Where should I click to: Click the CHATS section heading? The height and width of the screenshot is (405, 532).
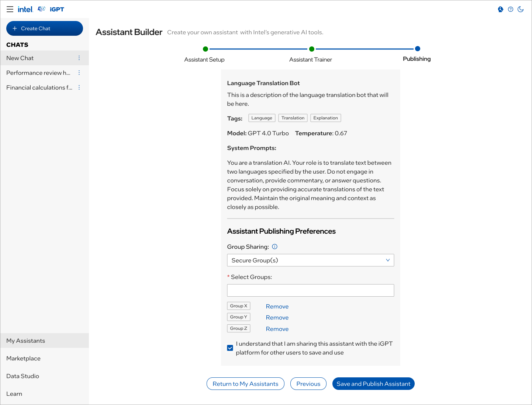pos(17,45)
